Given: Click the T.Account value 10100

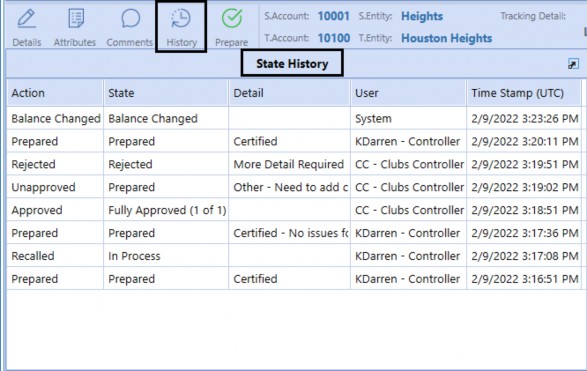Looking at the screenshot, I should 334,38.
